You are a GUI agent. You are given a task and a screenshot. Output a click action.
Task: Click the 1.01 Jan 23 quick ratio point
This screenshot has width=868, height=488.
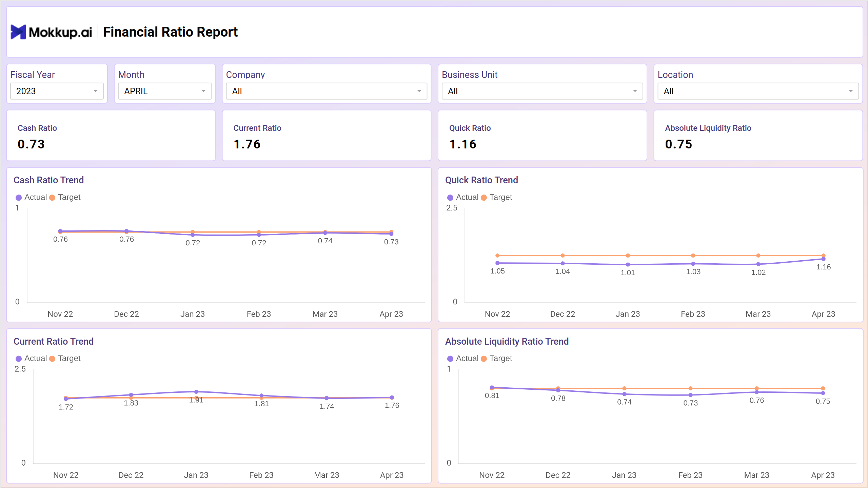pyautogui.click(x=628, y=265)
